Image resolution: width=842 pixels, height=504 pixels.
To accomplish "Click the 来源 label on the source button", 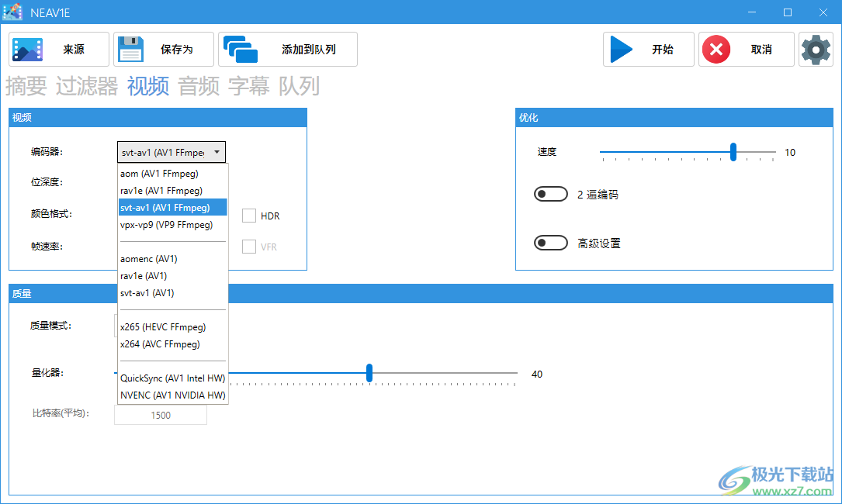I will pos(74,50).
